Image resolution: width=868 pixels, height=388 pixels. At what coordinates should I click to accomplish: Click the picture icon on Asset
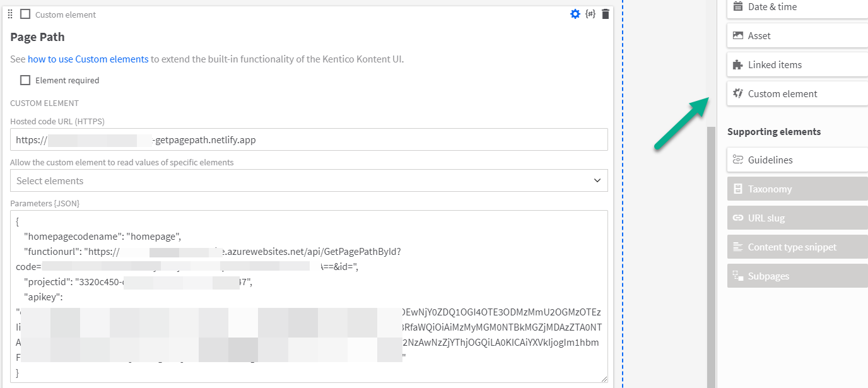[737, 35]
